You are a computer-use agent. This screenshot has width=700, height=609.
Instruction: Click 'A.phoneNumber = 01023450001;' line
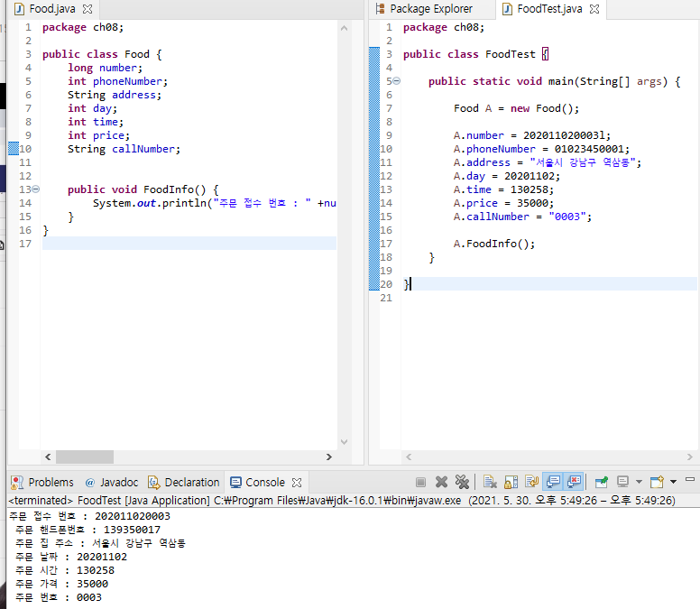click(541, 149)
